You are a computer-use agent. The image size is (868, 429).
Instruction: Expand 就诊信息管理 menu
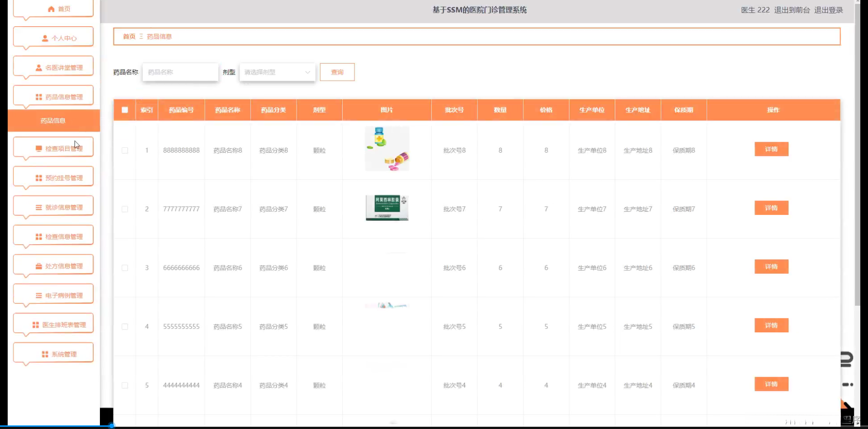tap(53, 206)
